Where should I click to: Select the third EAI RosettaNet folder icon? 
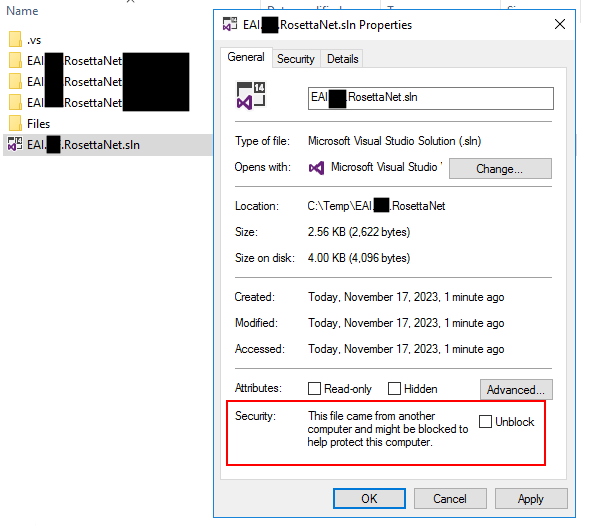15,102
